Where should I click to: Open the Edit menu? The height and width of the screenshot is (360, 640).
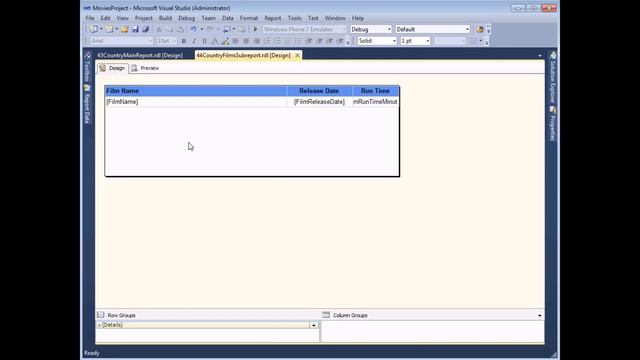[x=105, y=18]
